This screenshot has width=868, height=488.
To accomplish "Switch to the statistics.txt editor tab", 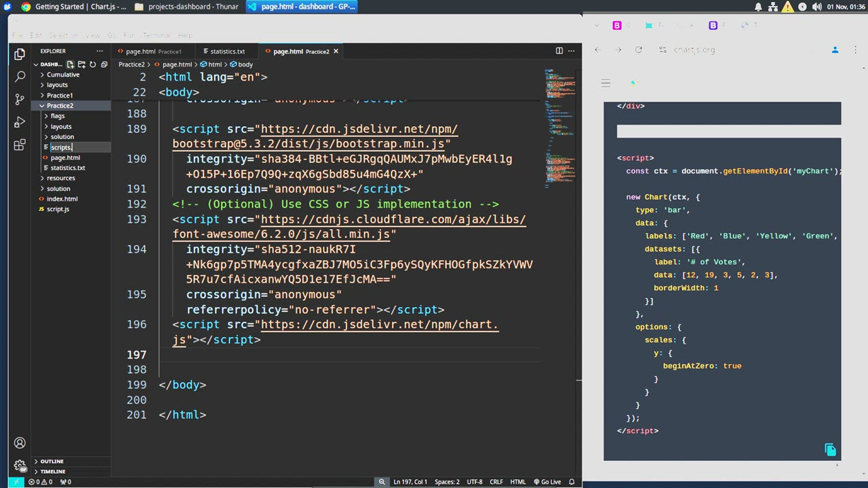I will [x=227, y=52].
